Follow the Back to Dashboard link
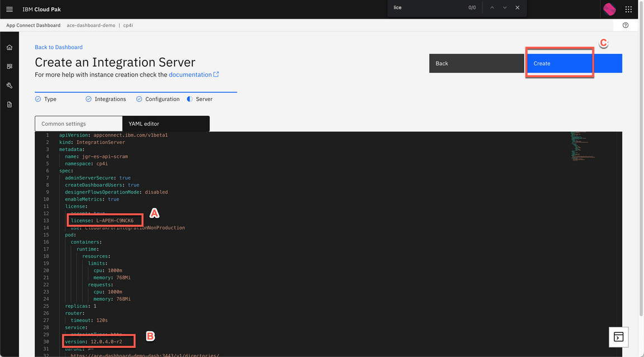Image resolution: width=644 pixels, height=357 pixels. coord(59,48)
